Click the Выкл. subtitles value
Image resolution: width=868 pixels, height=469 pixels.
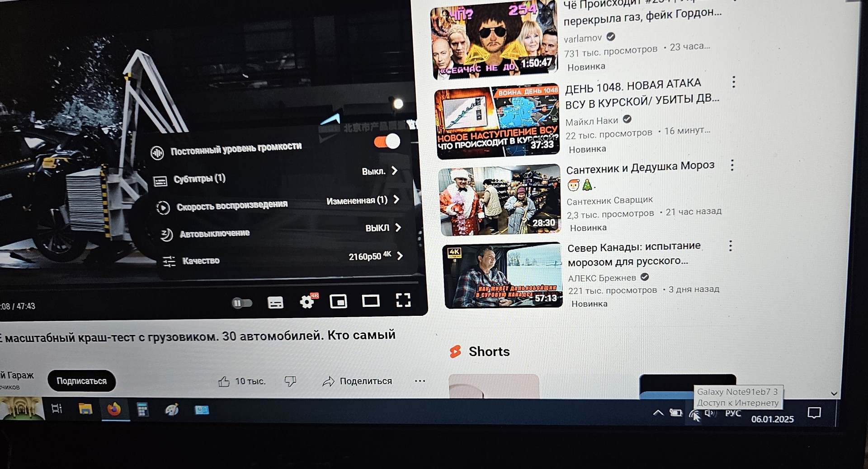click(x=374, y=172)
